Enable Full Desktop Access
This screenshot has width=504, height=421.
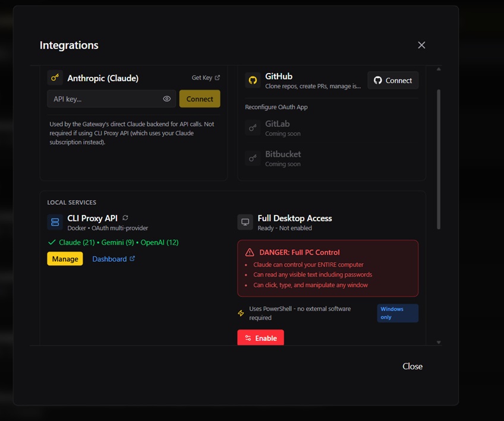[260, 337]
